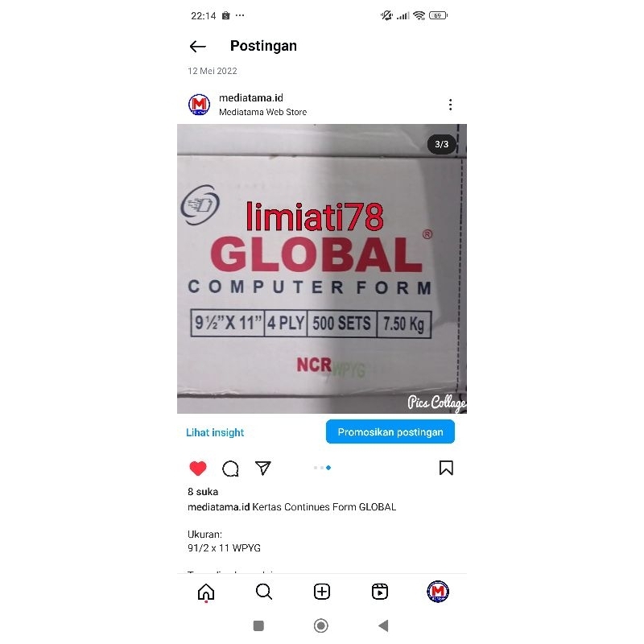Open the mediatama.id username link
The image size is (644, 644).
(251, 98)
